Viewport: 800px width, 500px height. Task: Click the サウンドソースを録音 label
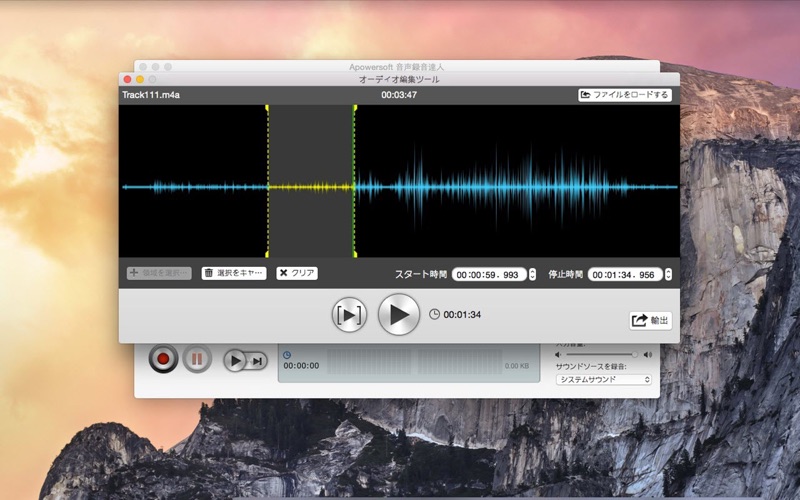click(591, 367)
